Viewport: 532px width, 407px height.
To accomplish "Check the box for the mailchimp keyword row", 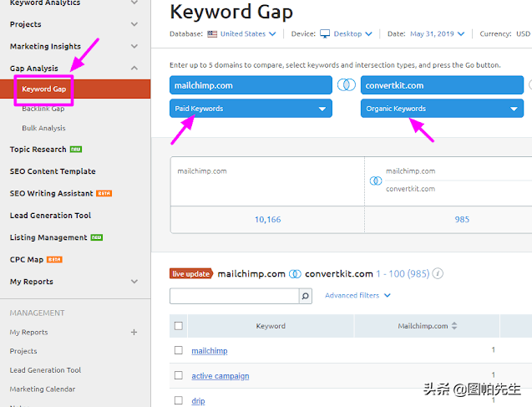I will (x=179, y=350).
